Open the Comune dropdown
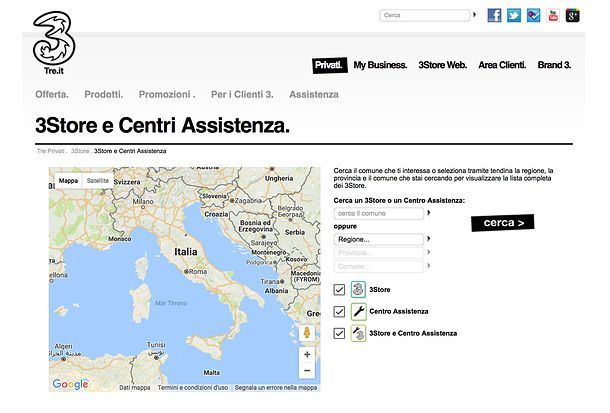Screen dimensions: 610x413 point(379,266)
